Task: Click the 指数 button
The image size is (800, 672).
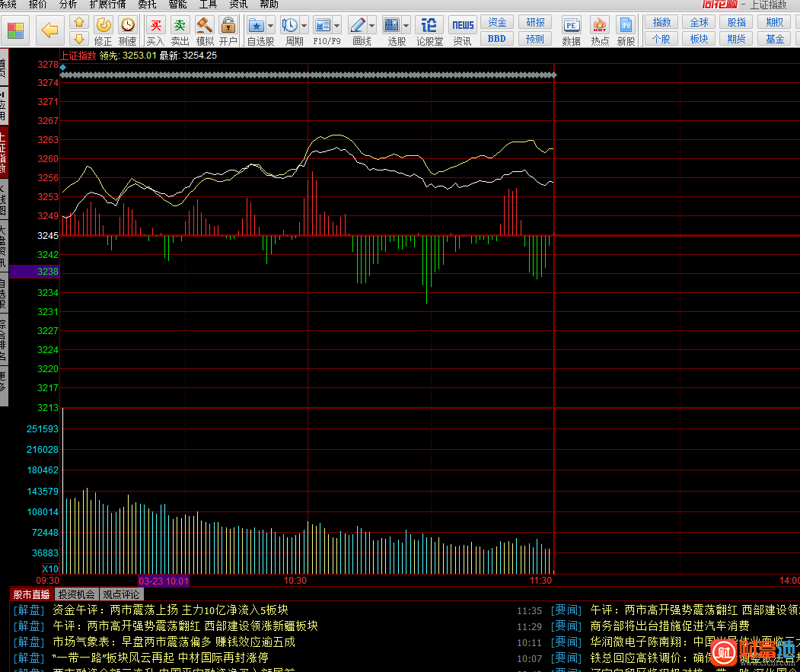Action: 661,22
